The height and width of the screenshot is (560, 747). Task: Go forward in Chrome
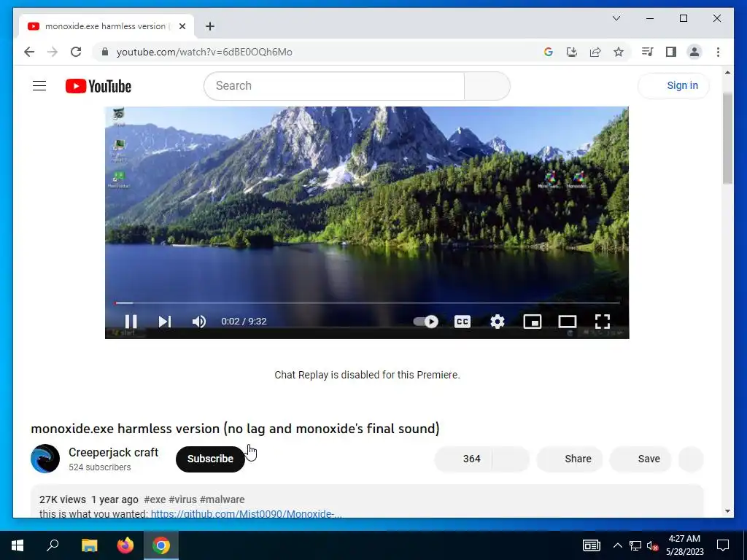click(x=53, y=52)
